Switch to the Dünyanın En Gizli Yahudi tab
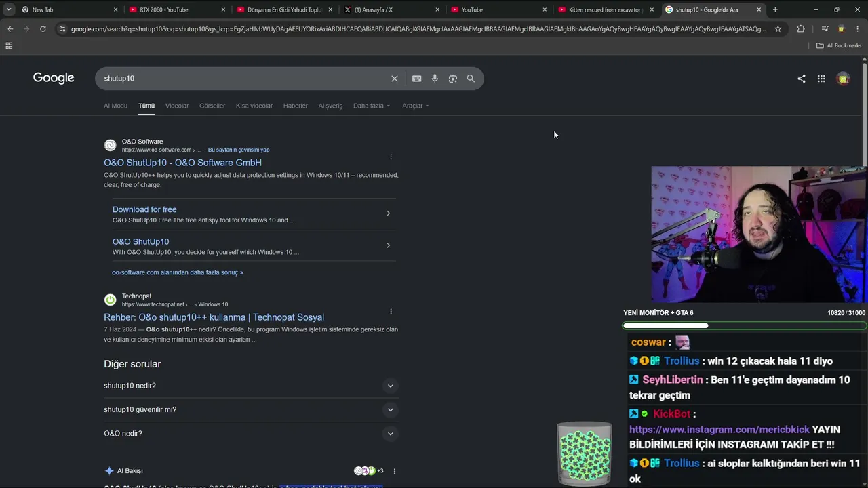 (284, 9)
